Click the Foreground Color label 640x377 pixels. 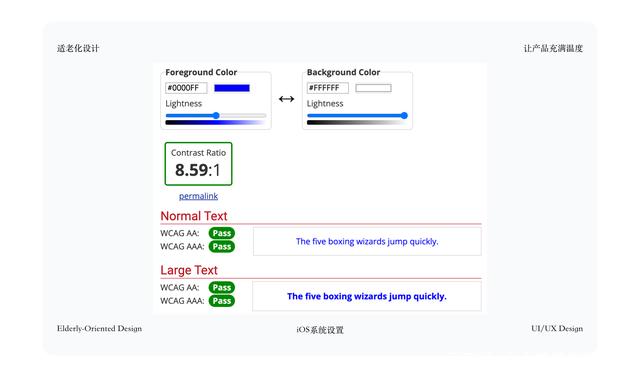[x=201, y=72]
